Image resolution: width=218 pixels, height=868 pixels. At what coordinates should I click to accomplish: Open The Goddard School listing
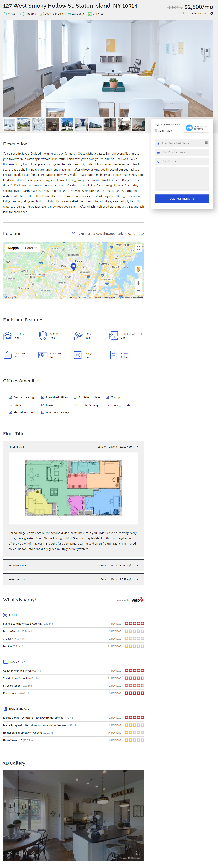pos(15,678)
